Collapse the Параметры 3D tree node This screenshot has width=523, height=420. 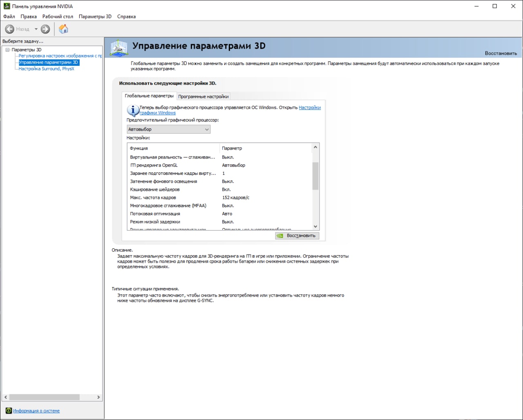coord(7,50)
